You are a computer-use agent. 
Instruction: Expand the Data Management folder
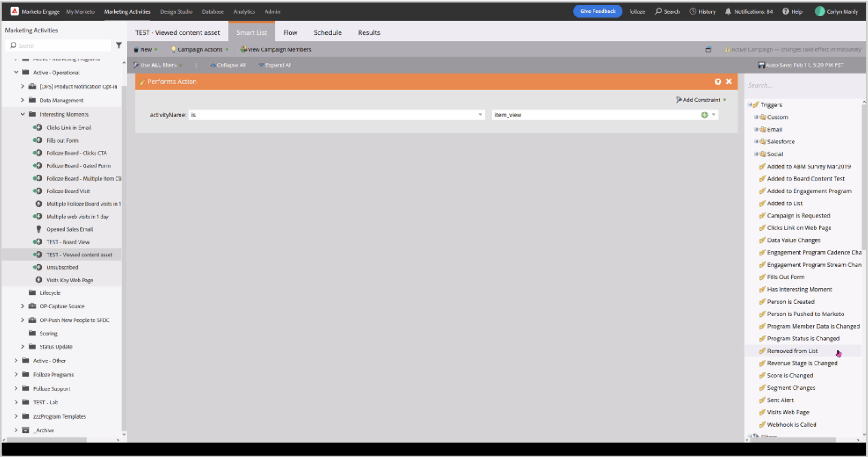(x=22, y=100)
